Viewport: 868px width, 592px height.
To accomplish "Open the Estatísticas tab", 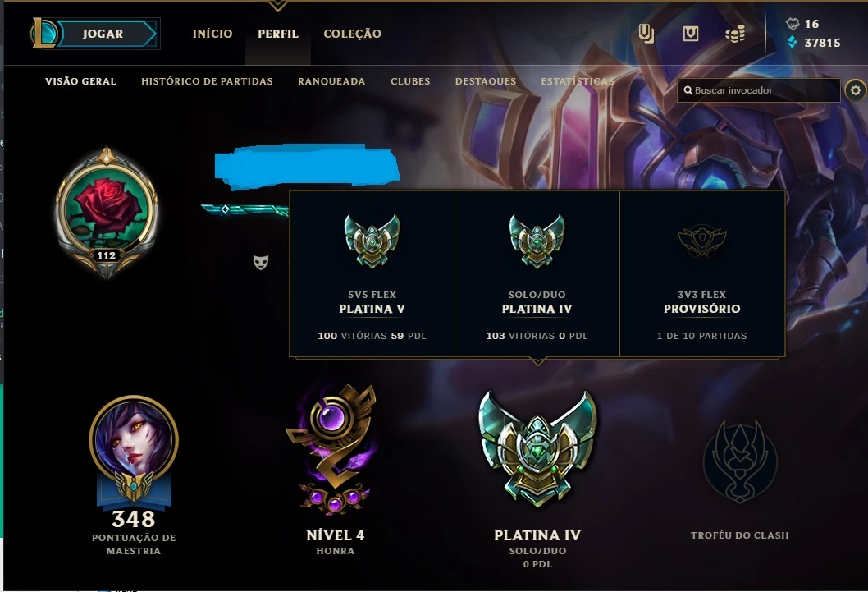I will tap(578, 81).
